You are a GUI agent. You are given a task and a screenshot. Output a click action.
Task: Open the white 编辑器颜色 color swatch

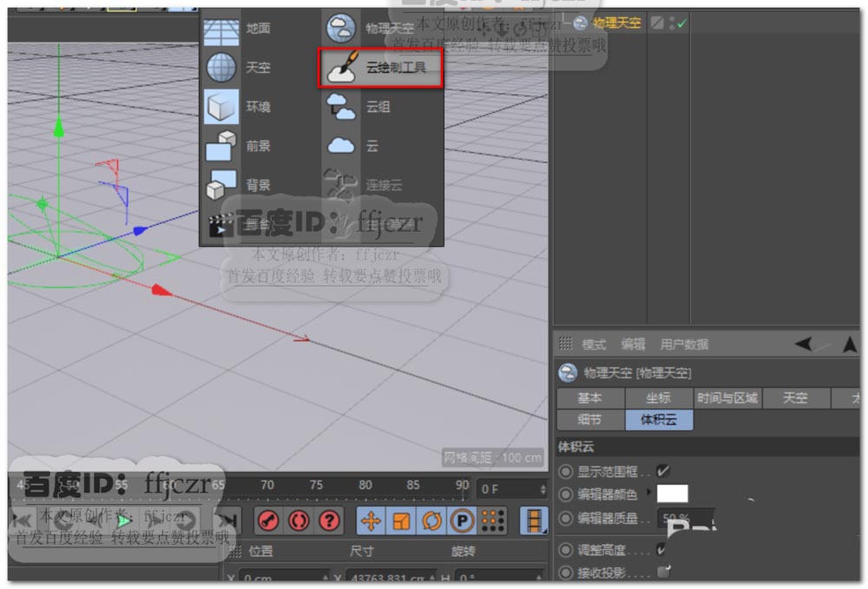(672, 493)
